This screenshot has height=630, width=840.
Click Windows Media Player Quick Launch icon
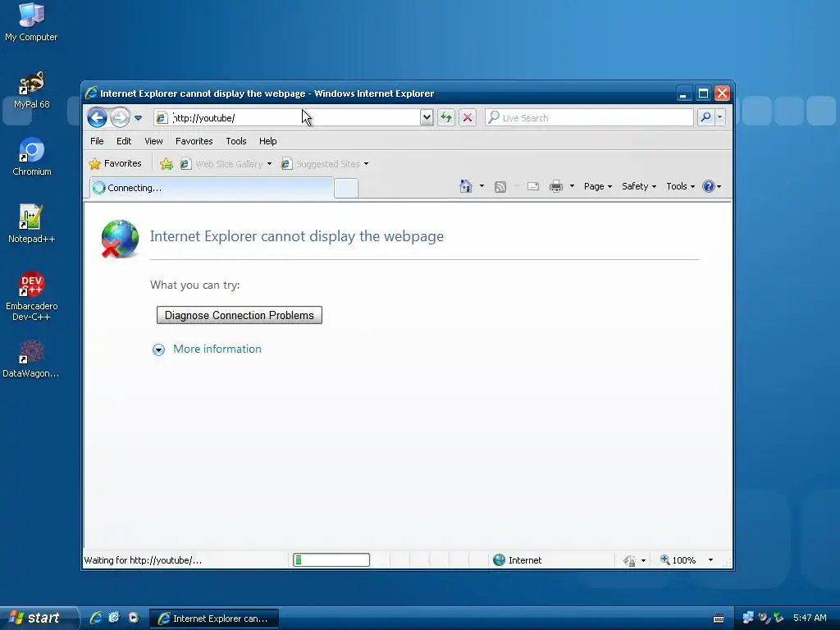134,618
